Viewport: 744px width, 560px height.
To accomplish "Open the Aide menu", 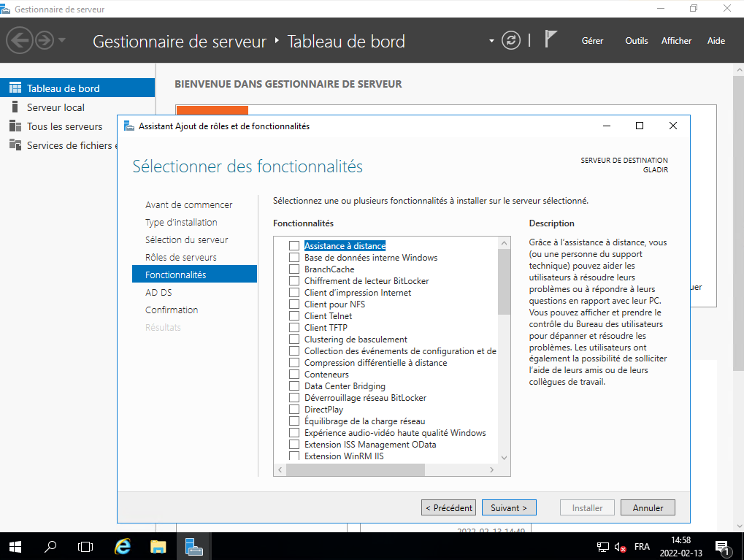I will (716, 41).
